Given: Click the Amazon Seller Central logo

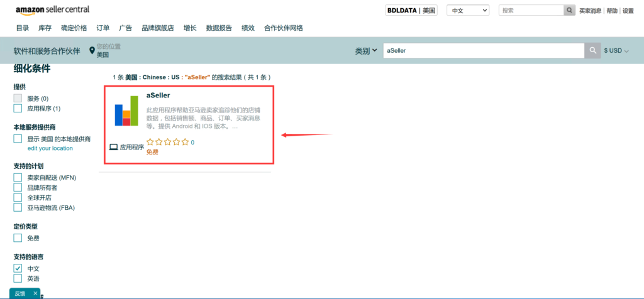Looking at the screenshot, I should point(53,10).
